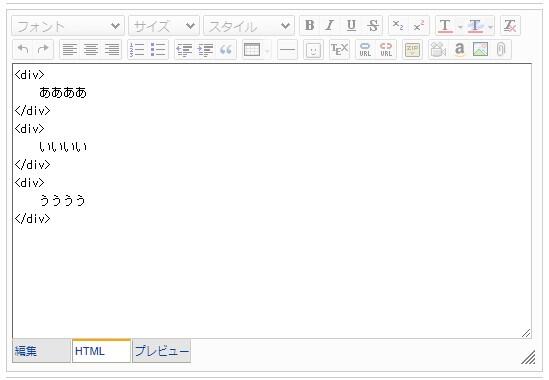Switch to the プレビュー tab
Screen dimensions: 549x380
pyautogui.click(x=161, y=351)
